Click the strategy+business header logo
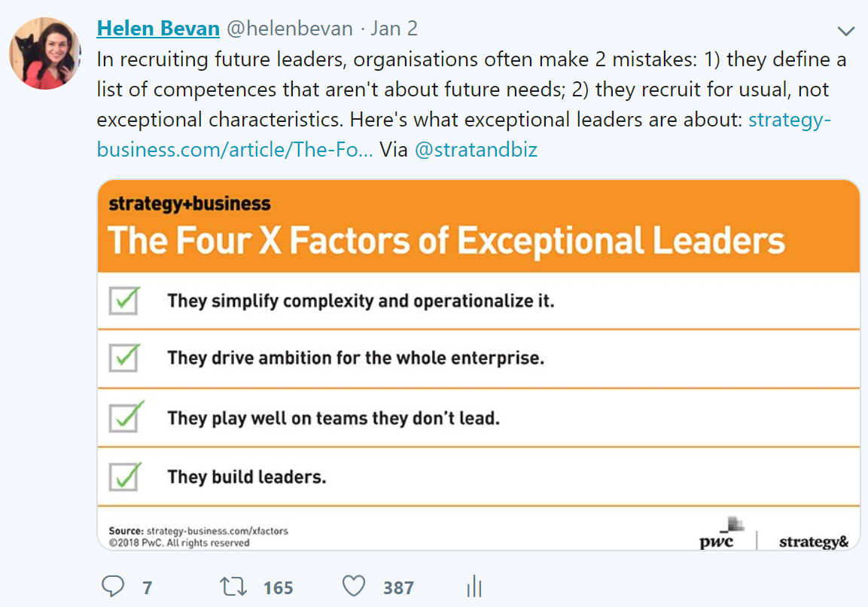Screen dimensions: 868x607 coord(189,203)
